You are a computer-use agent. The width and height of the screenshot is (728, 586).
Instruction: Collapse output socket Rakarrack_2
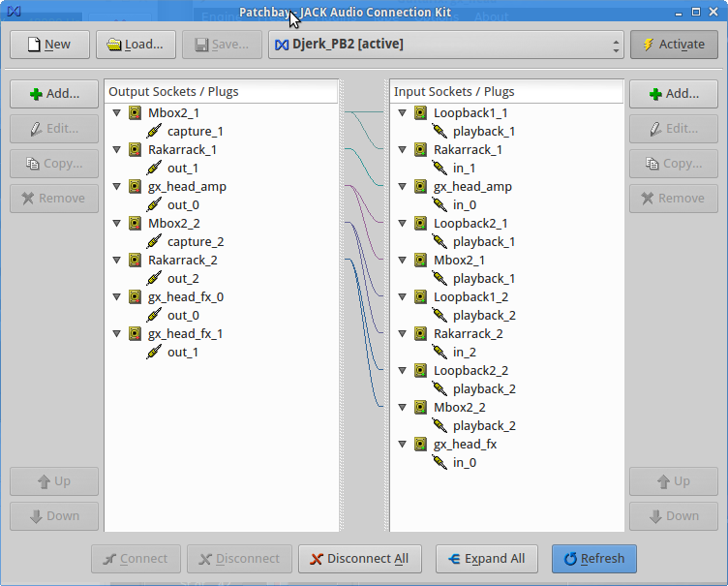click(x=117, y=260)
